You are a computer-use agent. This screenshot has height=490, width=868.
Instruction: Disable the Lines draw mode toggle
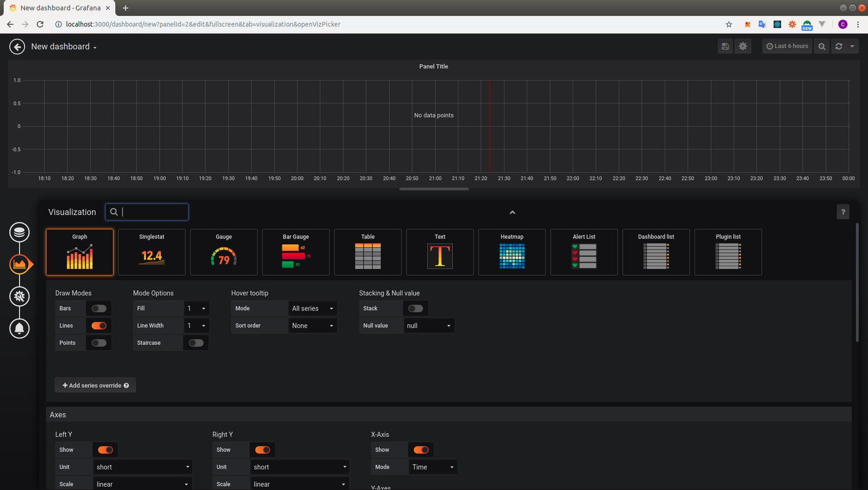coord(99,326)
